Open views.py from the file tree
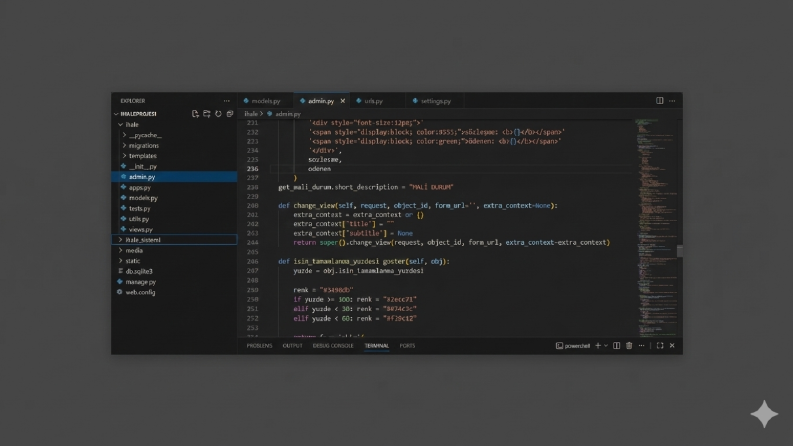793x446 pixels. (141, 230)
